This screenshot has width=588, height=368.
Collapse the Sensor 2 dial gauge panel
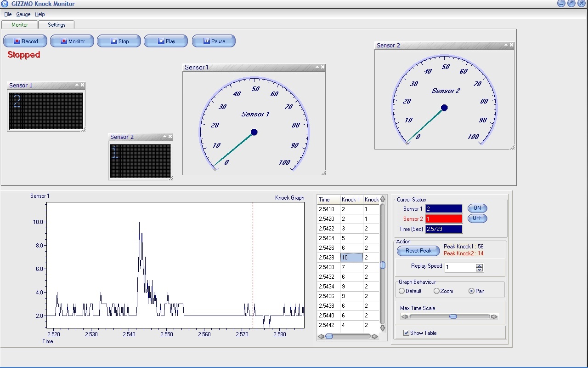(506, 45)
